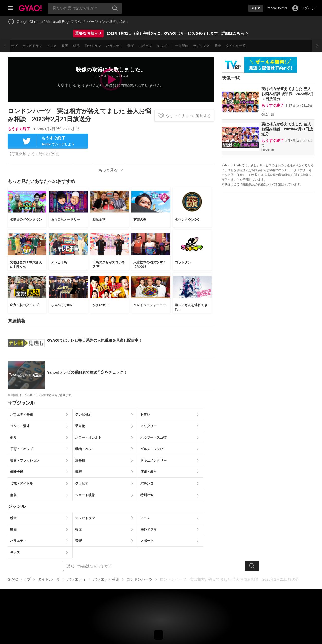Screen dimensions: 322x644
Task: Add to watchlist with heart icon button
Action: (x=184, y=116)
